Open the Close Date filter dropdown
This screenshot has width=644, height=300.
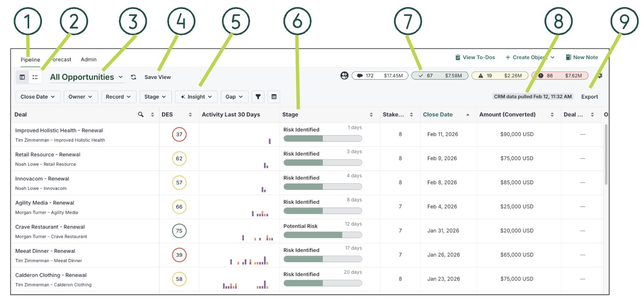(38, 97)
